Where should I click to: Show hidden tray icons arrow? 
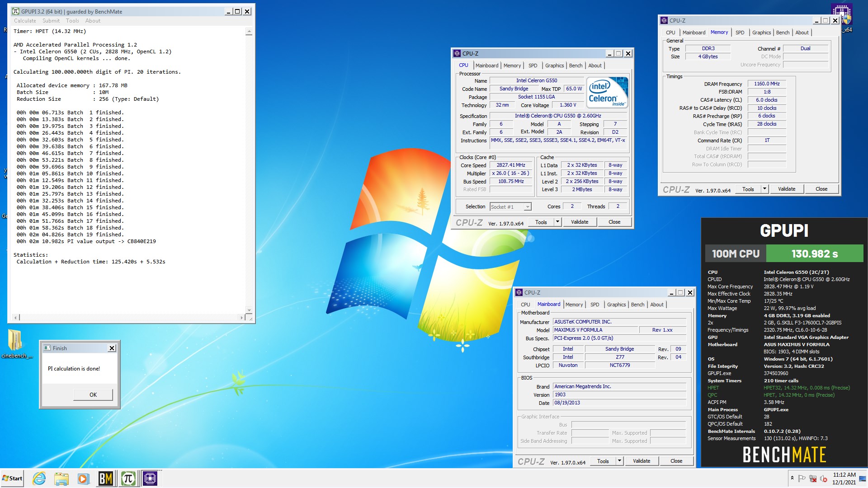point(792,478)
